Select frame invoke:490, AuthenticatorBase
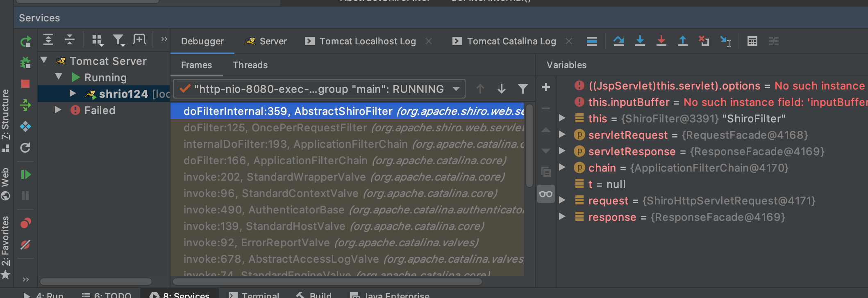The width and height of the screenshot is (868, 298). (x=347, y=210)
